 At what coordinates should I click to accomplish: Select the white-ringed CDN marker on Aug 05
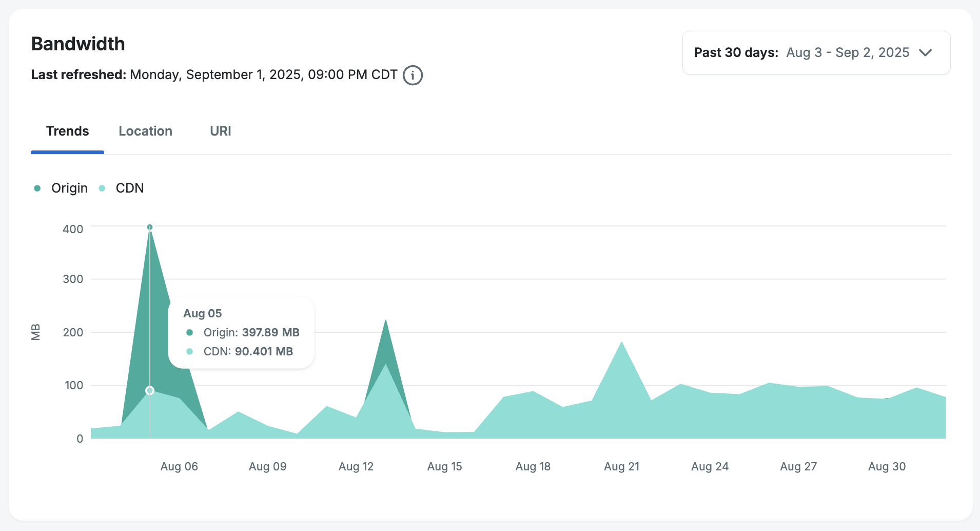pyautogui.click(x=150, y=391)
